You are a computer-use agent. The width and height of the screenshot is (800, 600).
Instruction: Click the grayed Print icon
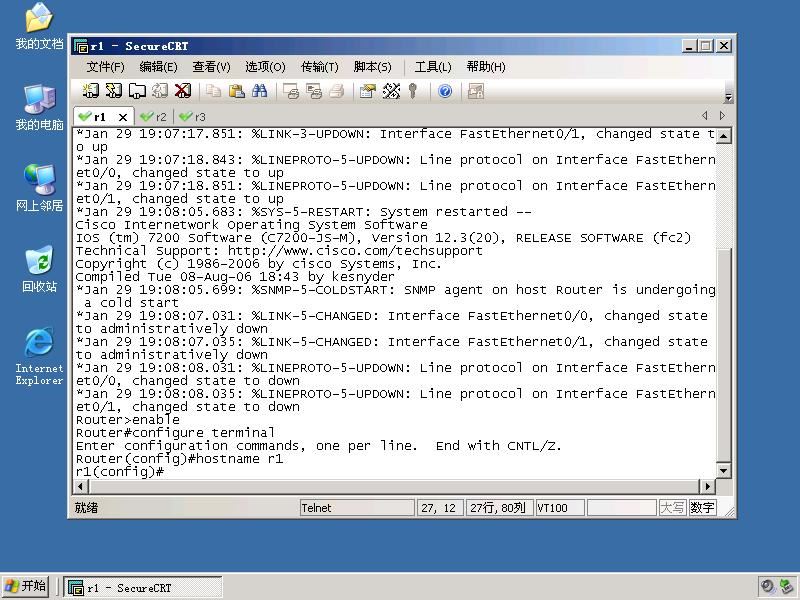[x=337, y=91]
